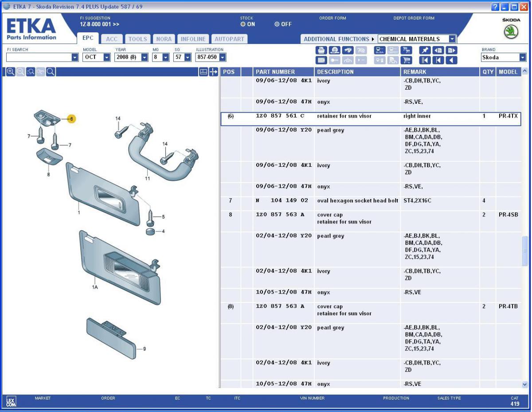Screen dimensions: 532x412
Task: Open the TOOLS tab
Action: pos(138,39)
